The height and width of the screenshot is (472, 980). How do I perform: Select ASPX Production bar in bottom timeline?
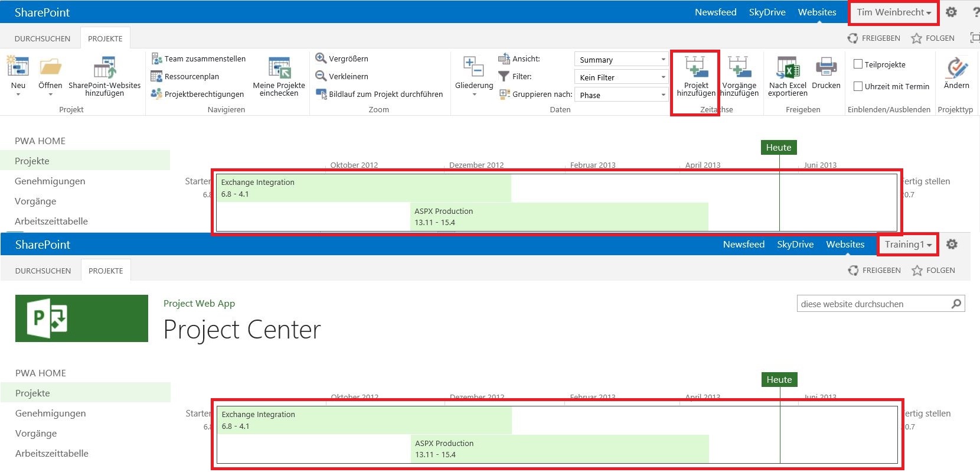point(560,449)
